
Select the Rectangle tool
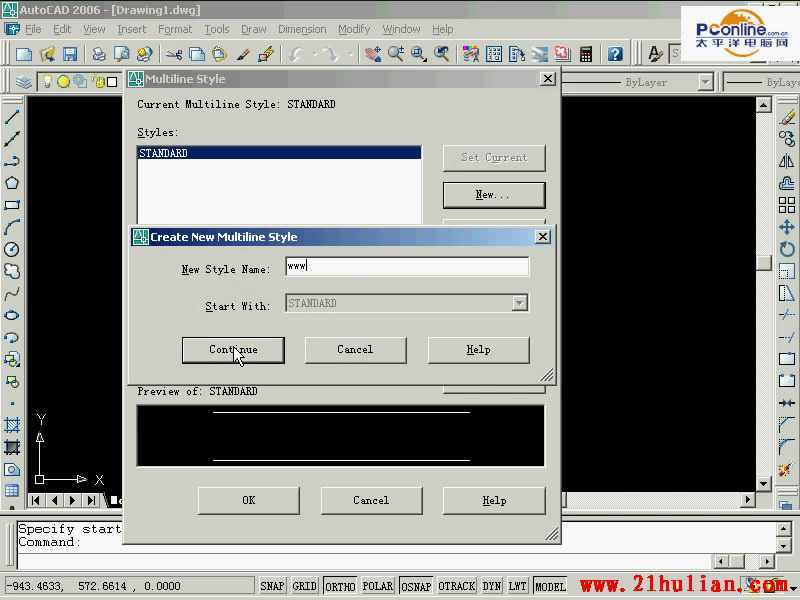click(x=12, y=205)
